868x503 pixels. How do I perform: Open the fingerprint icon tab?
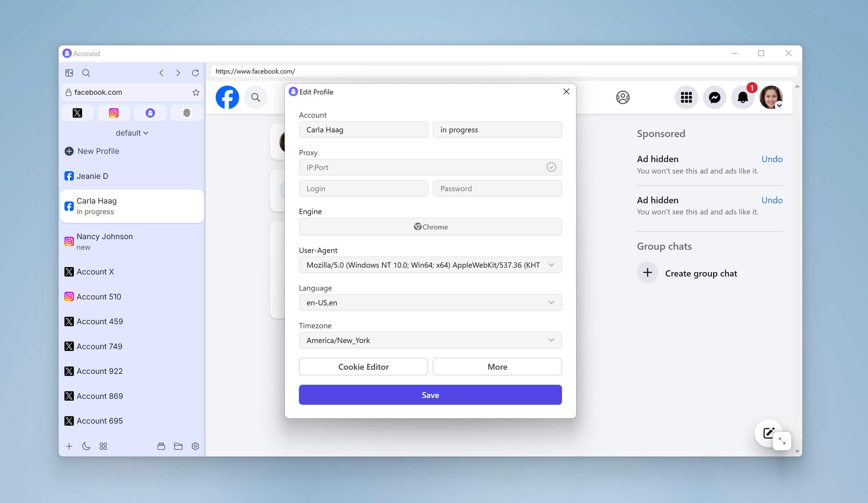[187, 113]
